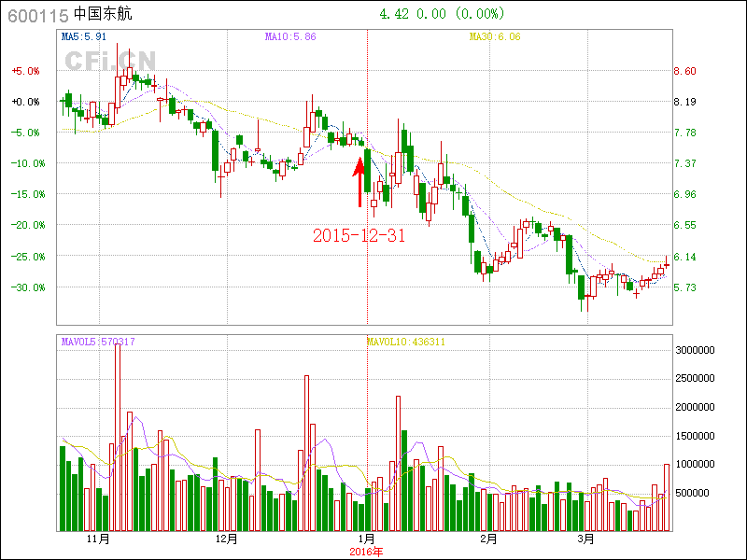Viewport: 747px width, 560px height.
Task: Click the tallest red volume bar in November
Action: [118, 439]
